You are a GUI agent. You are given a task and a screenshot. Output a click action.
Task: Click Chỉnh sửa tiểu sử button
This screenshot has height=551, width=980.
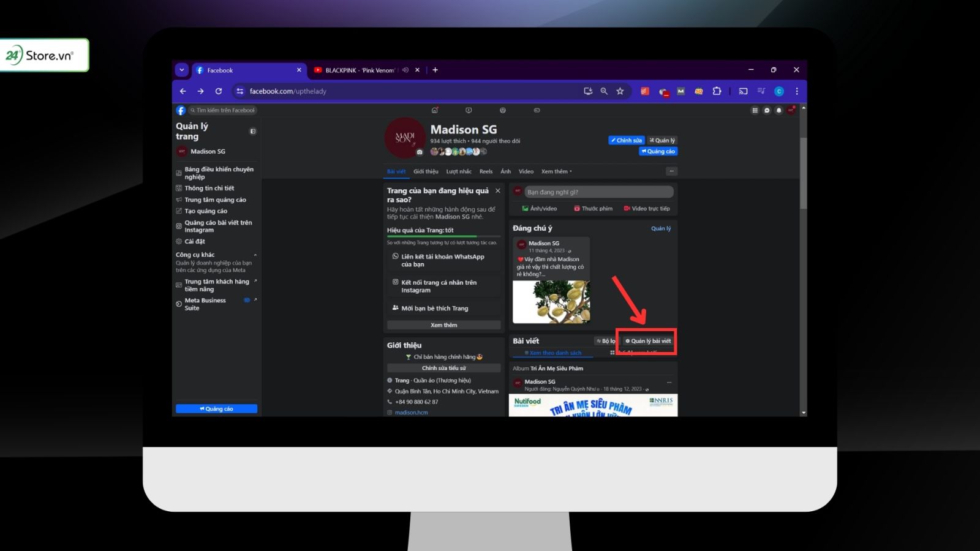[x=443, y=368]
